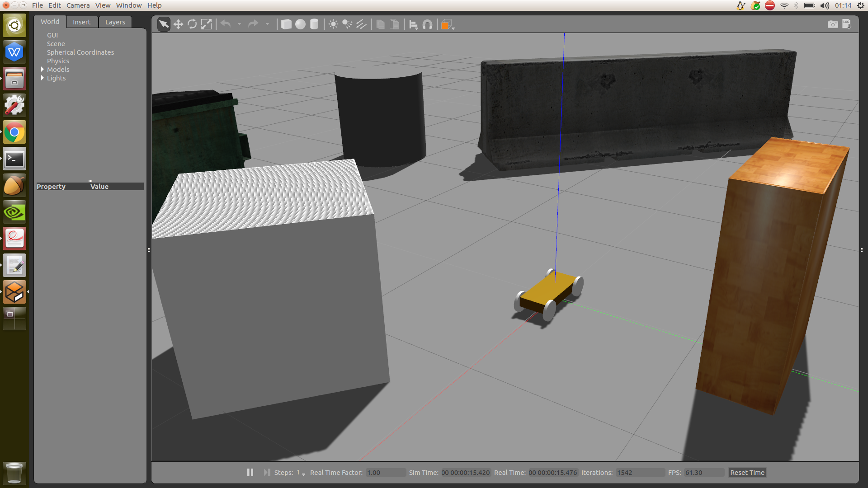This screenshot has height=488, width=868.
Task: Switch to the Insert tab
Action: click(82, 22)
